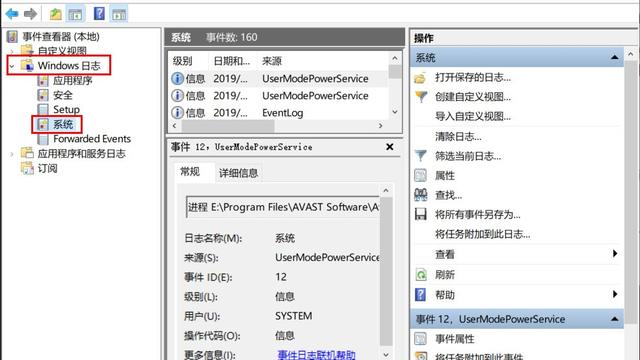Open the 系统 log in tree

[63, 124]
